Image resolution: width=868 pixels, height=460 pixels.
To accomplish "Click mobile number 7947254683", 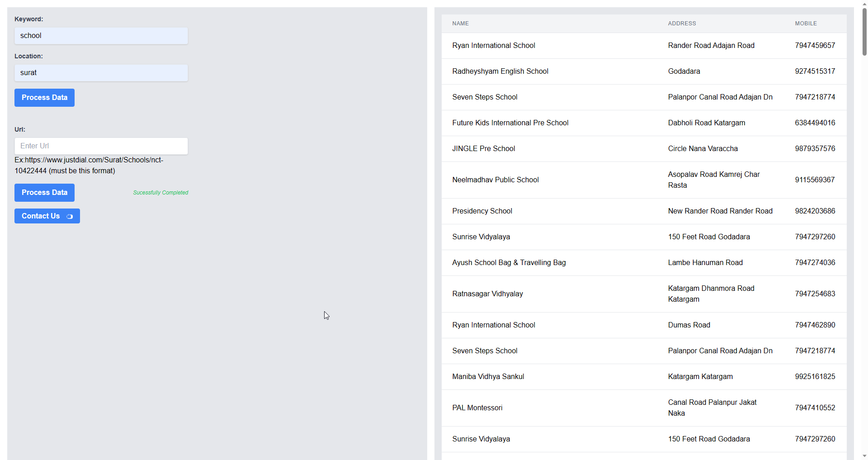I will click(x=815, y=294).
